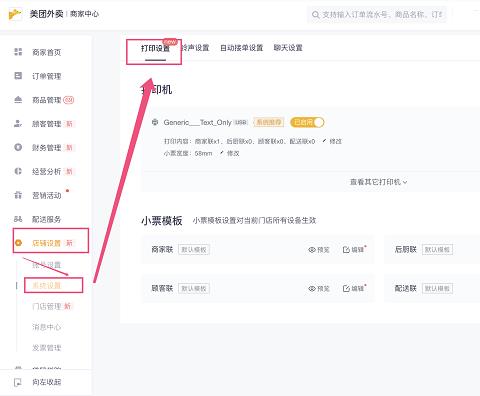Open 财务管理 in the sidebar

pyautogui.click(x=47, y=148)
